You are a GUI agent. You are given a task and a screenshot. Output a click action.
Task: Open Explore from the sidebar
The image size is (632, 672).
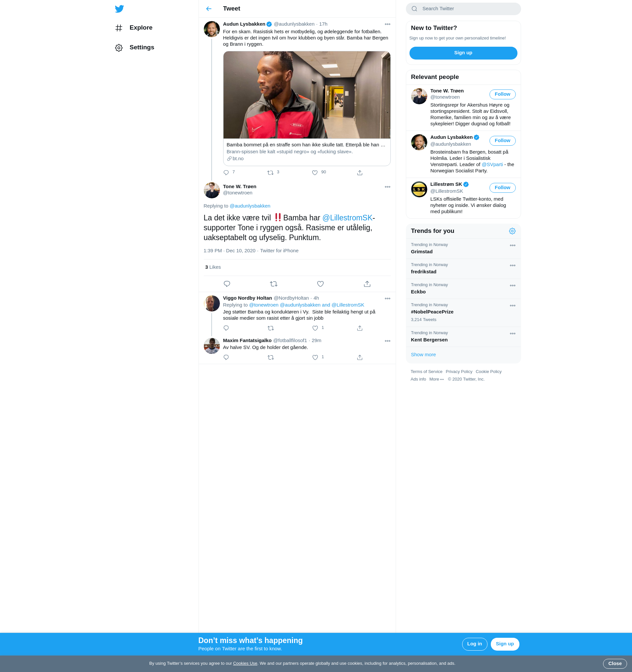(x=134, y=28)
